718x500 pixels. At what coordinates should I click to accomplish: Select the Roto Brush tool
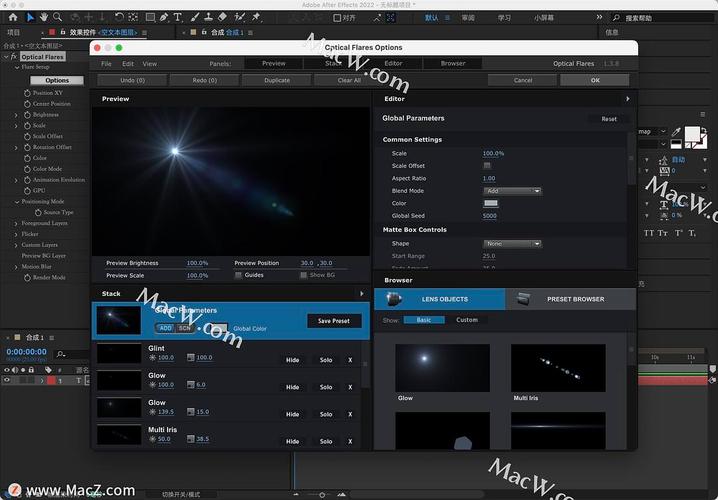coord(239,17)
